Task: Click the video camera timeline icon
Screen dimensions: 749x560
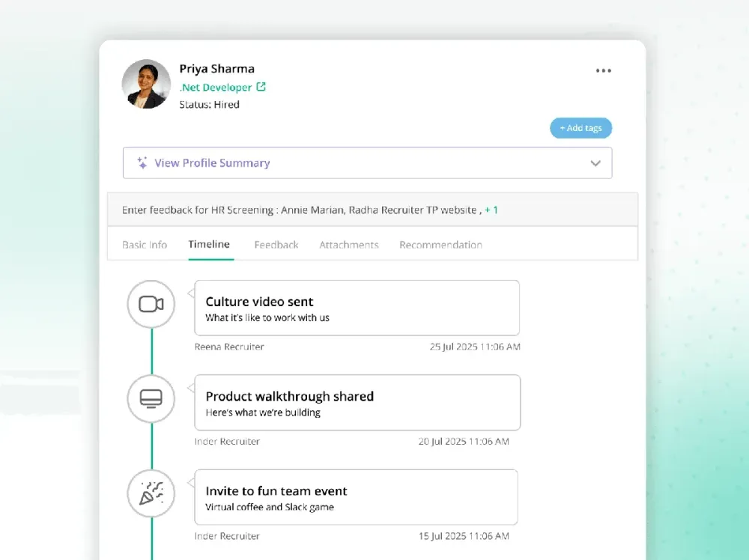Action: click(151, 304)
